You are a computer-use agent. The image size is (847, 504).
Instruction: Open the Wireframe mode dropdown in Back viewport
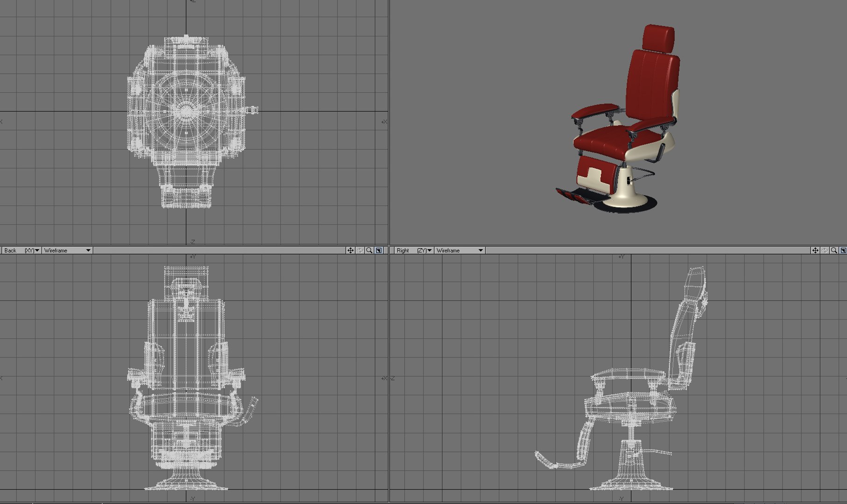tap(67, 251)
